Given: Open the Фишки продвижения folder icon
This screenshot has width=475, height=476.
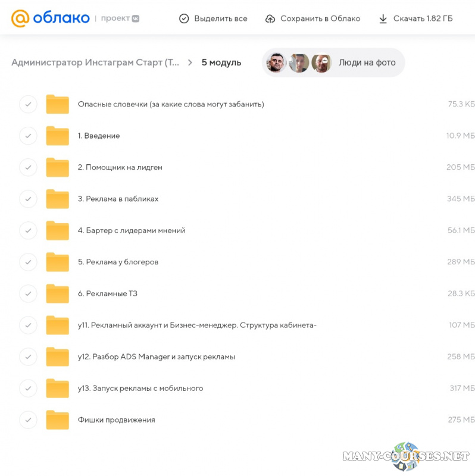Looking at the screenshot, I should click(x=58, y=419).
